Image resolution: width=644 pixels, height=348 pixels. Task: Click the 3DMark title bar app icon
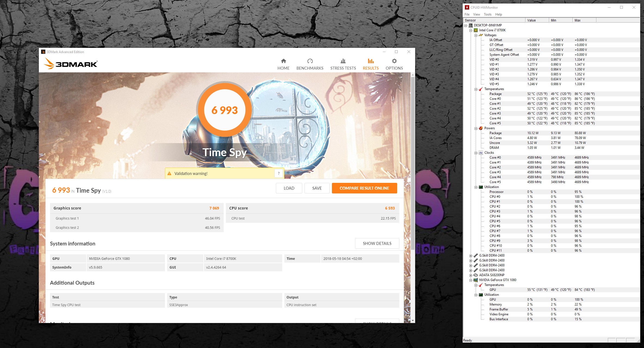click(43, 52)
